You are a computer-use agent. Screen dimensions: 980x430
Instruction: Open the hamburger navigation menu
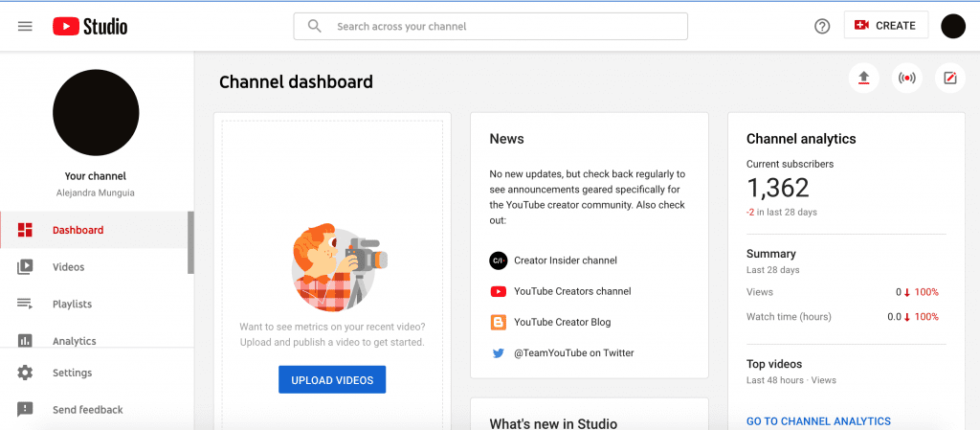pyautogui.click(x=25, y=26)
